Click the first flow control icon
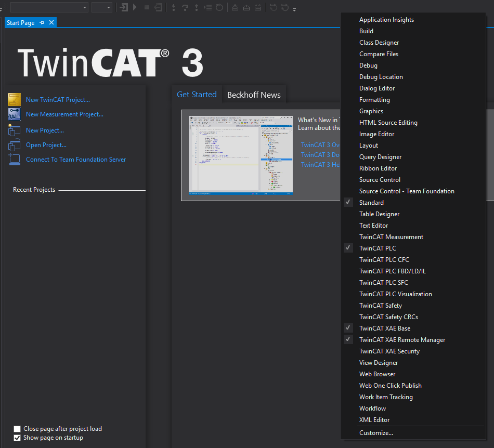The width and height of the screenshot is (494, 448). tap(274, 7)
